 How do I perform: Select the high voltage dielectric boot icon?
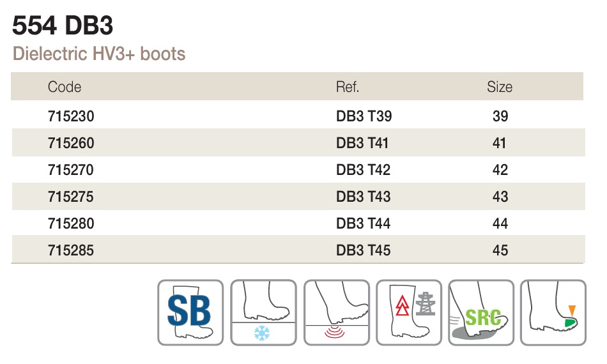coord(409,312)
